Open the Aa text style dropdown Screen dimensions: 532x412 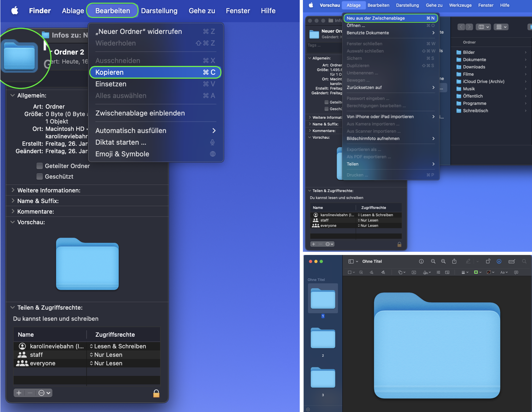click(x=504, y=272)
